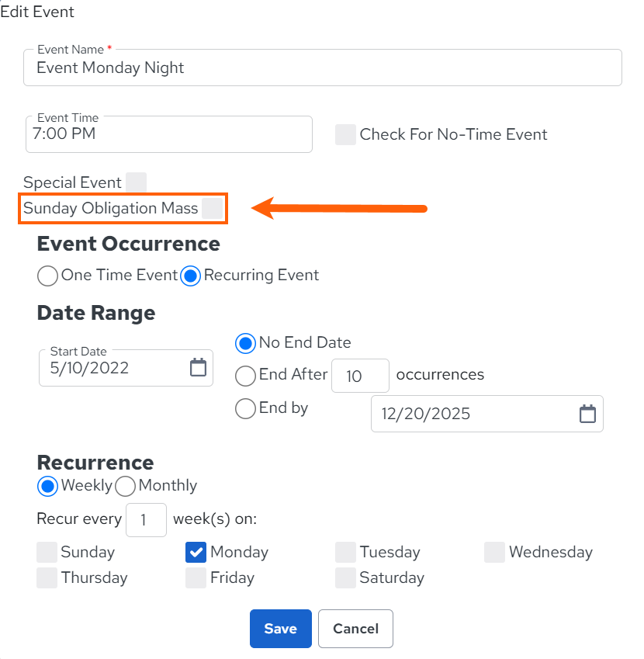Click the Recur every weeks number field
The width and height of the screenshot is (644, 659).
[146, 520]
